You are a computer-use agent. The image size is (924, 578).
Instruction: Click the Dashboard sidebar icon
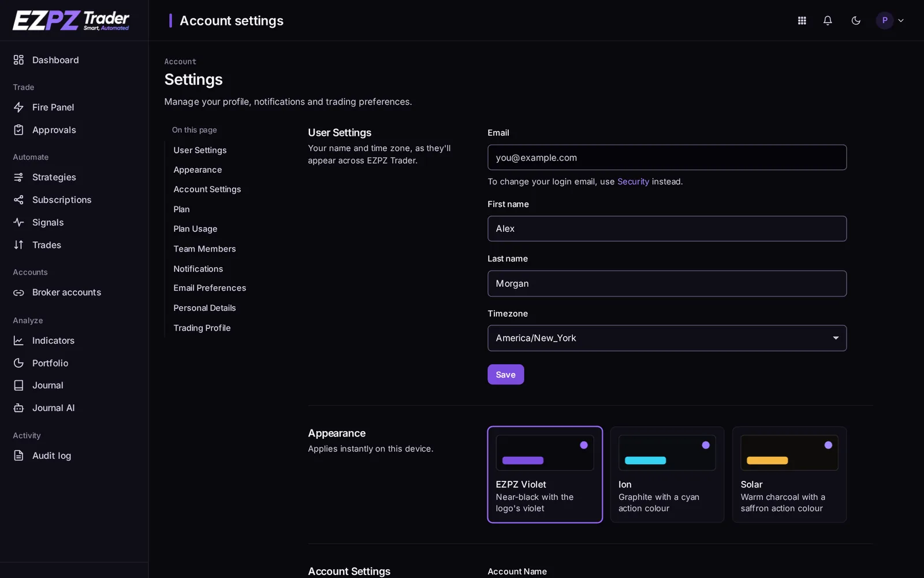pyautogui.click(x=18, y=60)
